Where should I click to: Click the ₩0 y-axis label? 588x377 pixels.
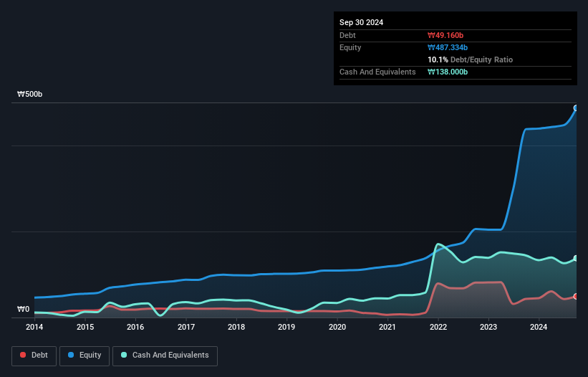coord(23,309)
